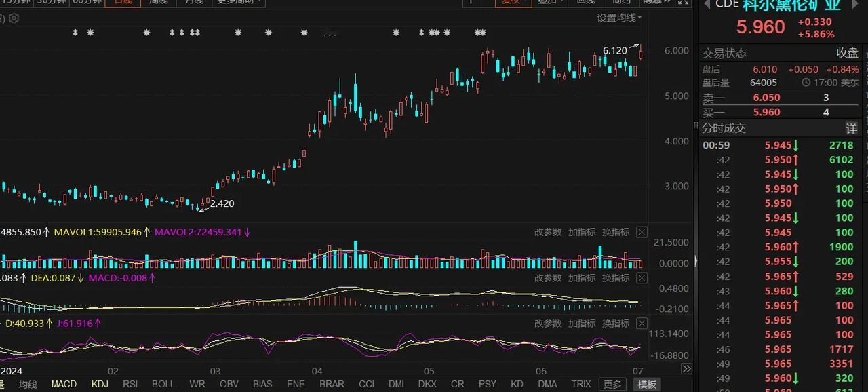Switch to the 周线 weekly chart tab
Screen dimensions: 868x392
(158, 2)
